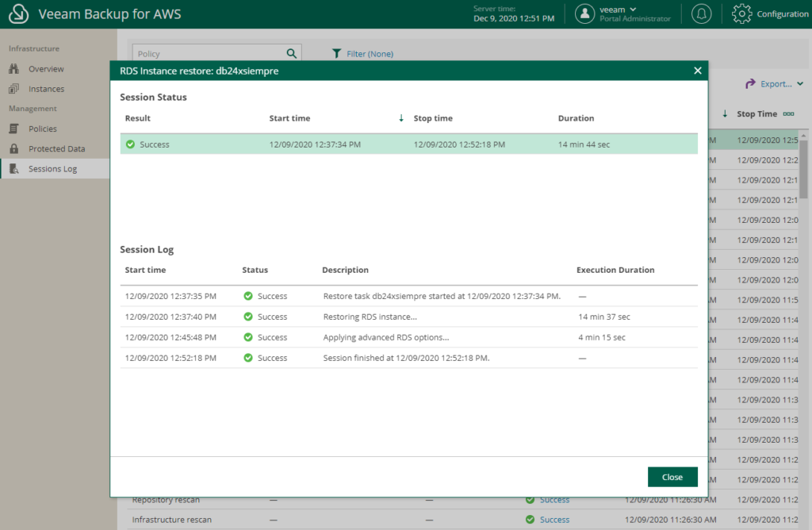This screenshot has height=530, width=812.
Task: Click the server time display
Action: [514, 14]
